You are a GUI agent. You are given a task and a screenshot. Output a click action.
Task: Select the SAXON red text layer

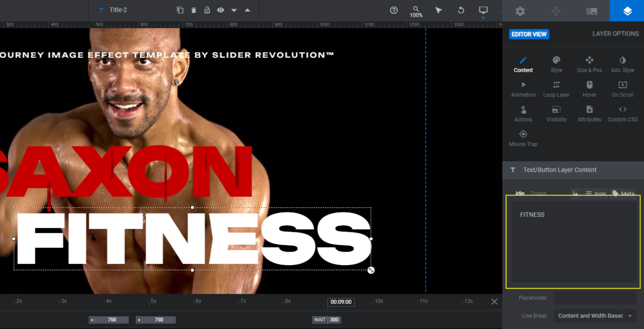pos(125,171)
